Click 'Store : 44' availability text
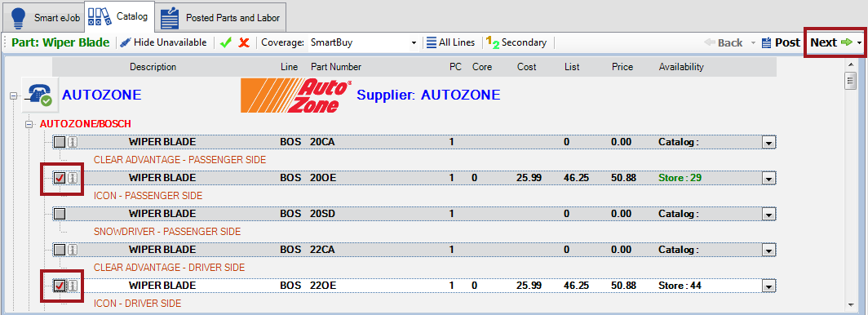The width and height of the screenshot is (868, 315). (680, 286)
